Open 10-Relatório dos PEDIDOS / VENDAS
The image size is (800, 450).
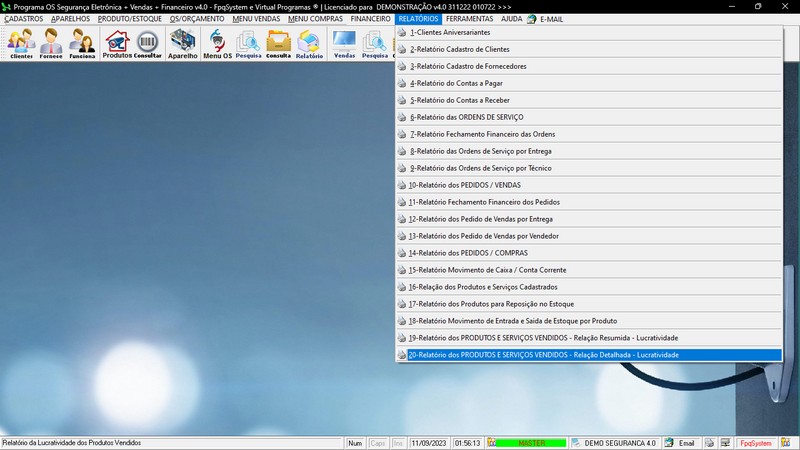[x=589, y=185]
